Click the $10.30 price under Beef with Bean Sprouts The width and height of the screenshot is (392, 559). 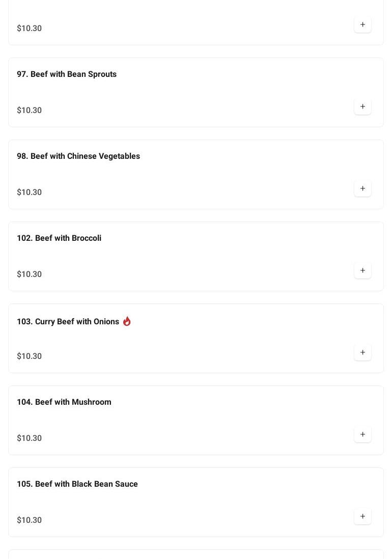30,110
